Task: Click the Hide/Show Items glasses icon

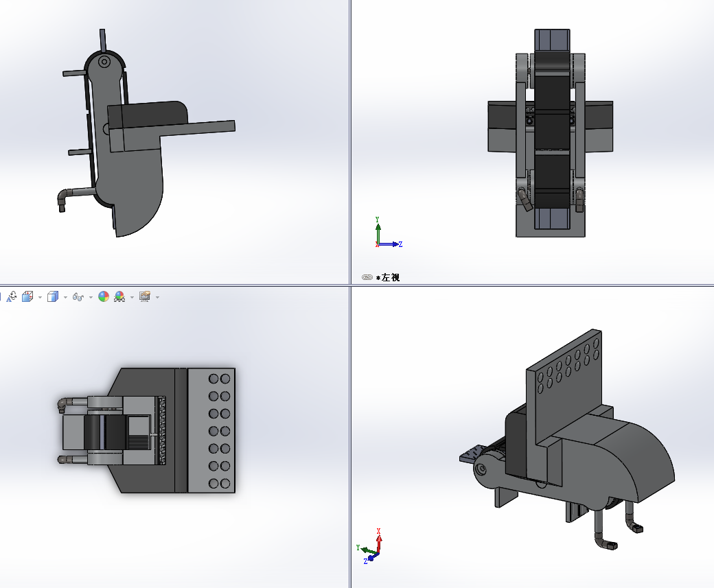Action: point(78,297)
